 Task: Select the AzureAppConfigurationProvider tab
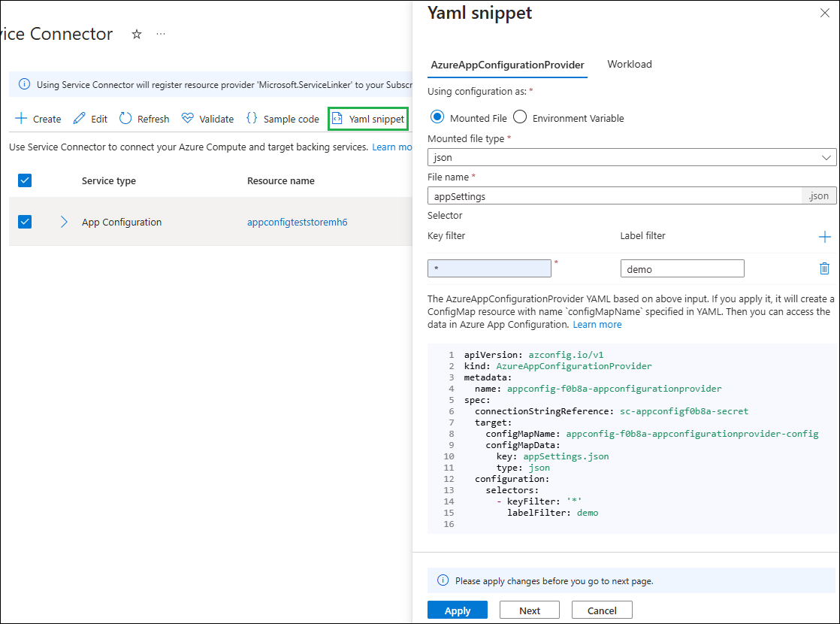click(x=507, y=64)
